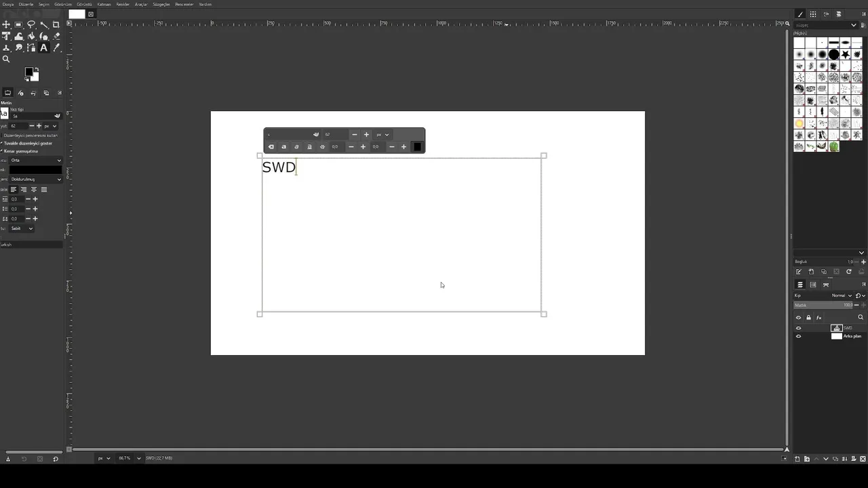The height and width of the screenshot is (488, 868).
Task: Select the Rectangle Select tool
Action: pyautogui.click(x=18, y=24)
